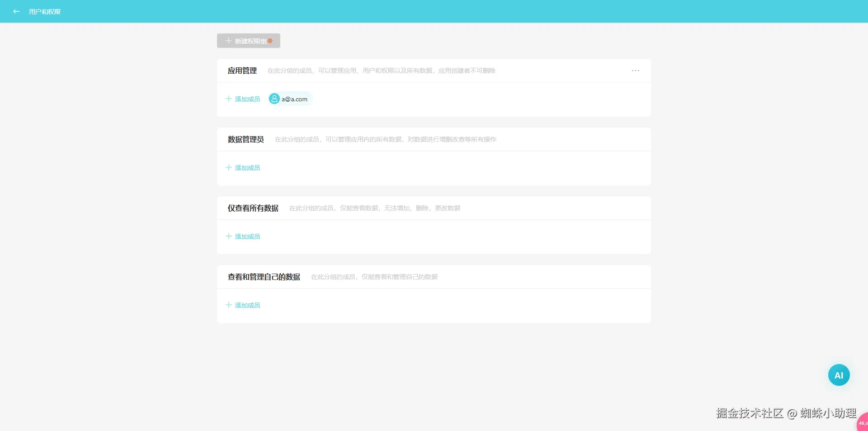
Task: Click the 仅查看所有数据 group title
Action: [253, 208]
